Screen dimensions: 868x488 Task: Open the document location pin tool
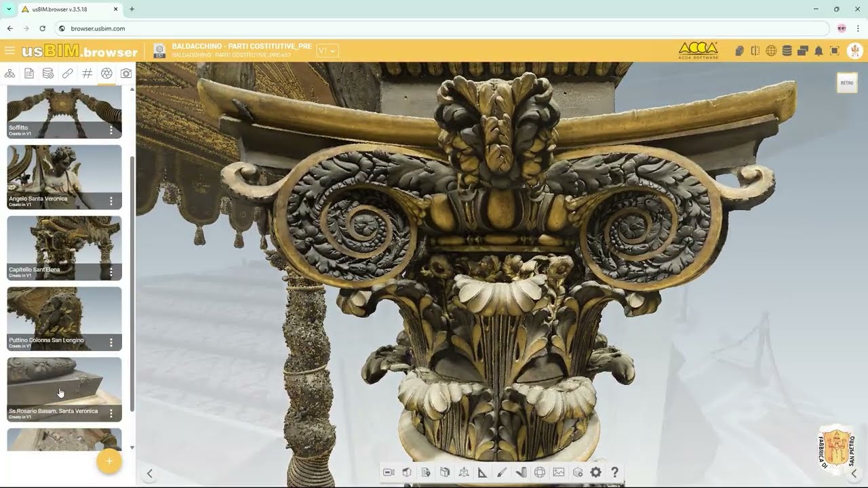(x=426, y=472)
